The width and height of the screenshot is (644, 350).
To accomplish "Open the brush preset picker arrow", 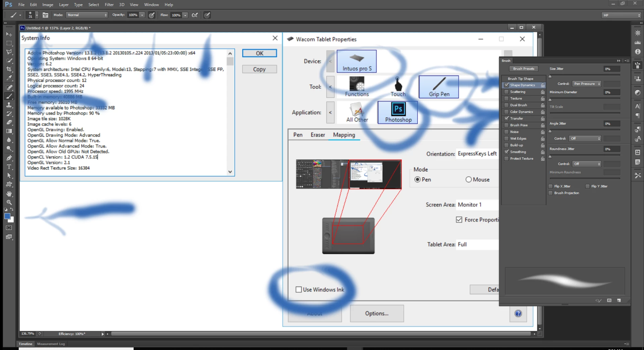I will 37,15.
